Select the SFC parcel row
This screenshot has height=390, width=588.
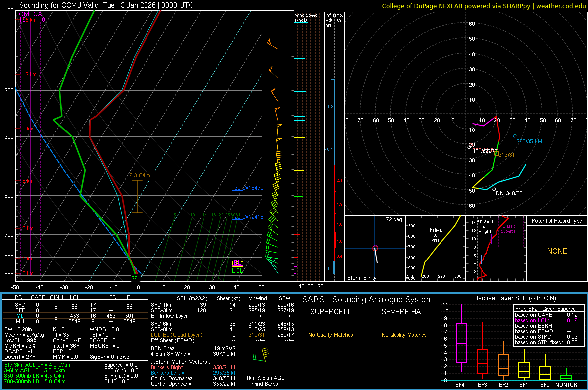click(x=75, y=305)
